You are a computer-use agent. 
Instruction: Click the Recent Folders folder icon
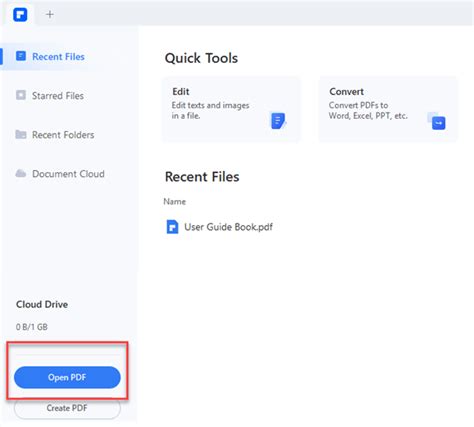[21, 134]
